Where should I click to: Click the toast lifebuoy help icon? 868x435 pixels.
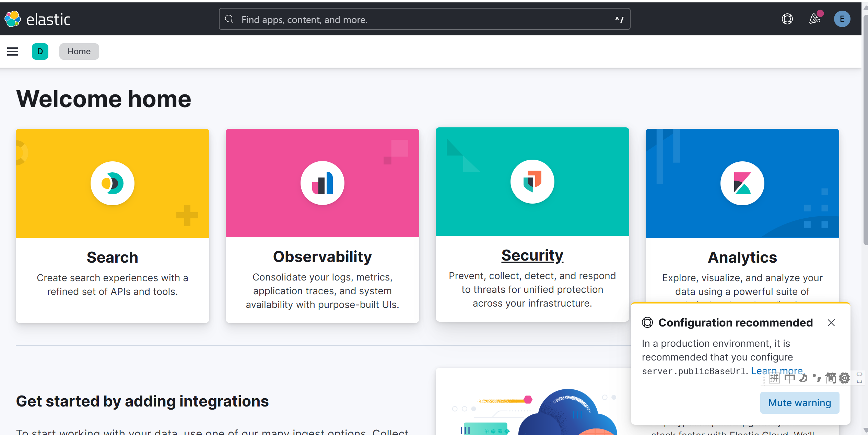[647, 323]
